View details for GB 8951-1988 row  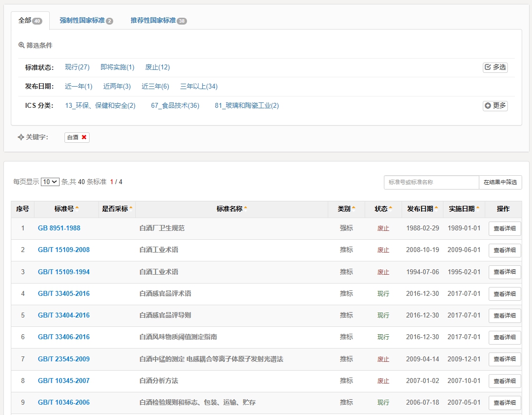coord(504,228)
